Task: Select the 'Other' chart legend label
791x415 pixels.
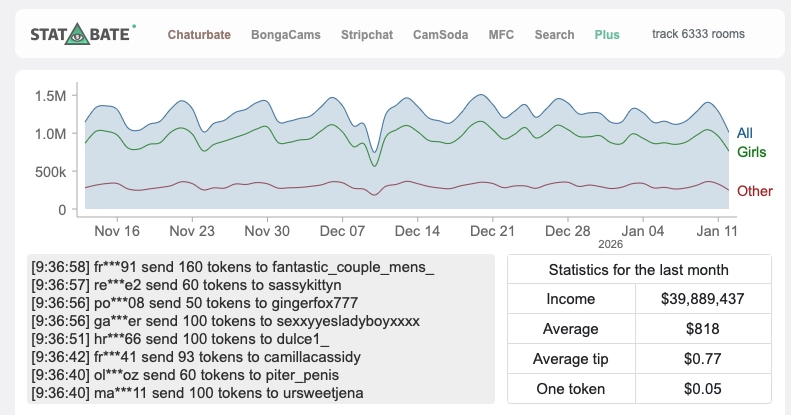Action: [x=755, y=191]
